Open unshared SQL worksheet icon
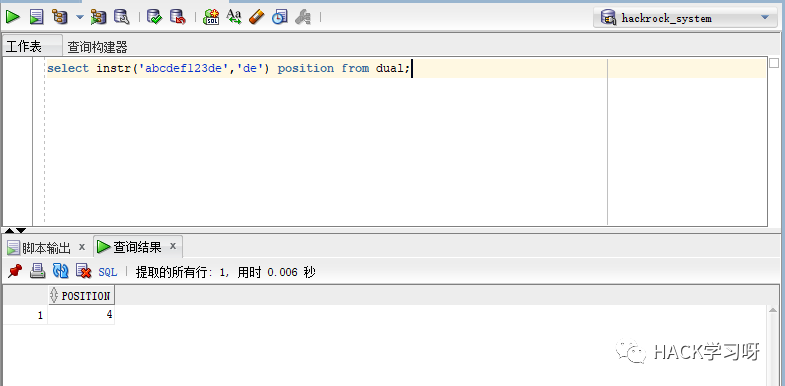Viewport: 785px width, 386px height. [211, 17]
